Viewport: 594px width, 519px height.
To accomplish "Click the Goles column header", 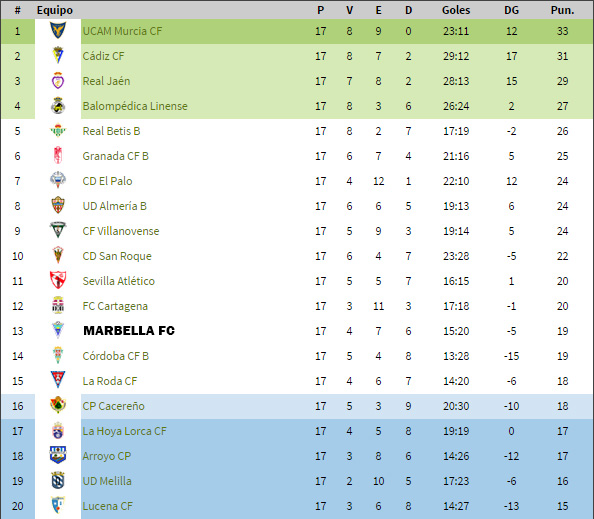I will point(456,10).
